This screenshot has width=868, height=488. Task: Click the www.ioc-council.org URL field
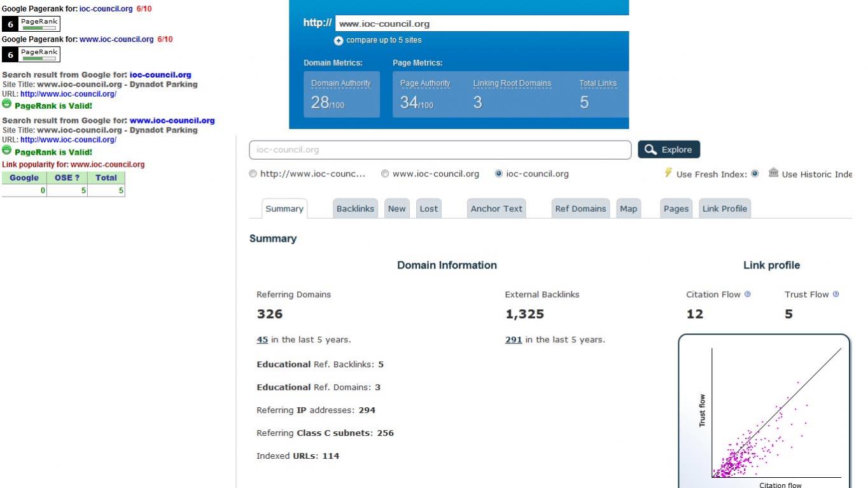point(482,24)
